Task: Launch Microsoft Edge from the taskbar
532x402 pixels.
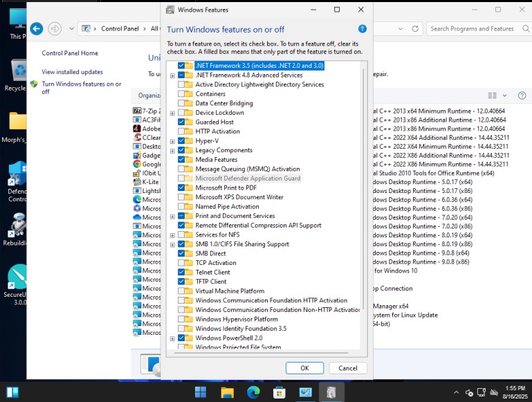Action: coord(253,392)
